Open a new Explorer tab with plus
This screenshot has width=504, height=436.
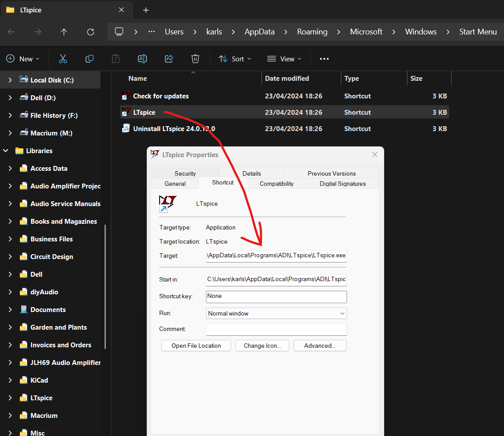coord(146,10)
